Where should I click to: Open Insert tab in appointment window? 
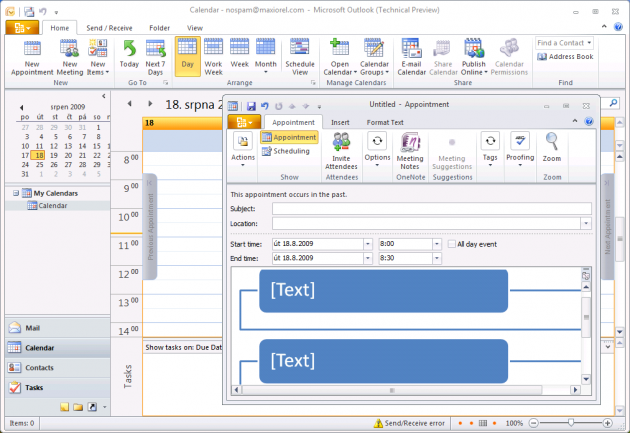(x=340, y=123)
